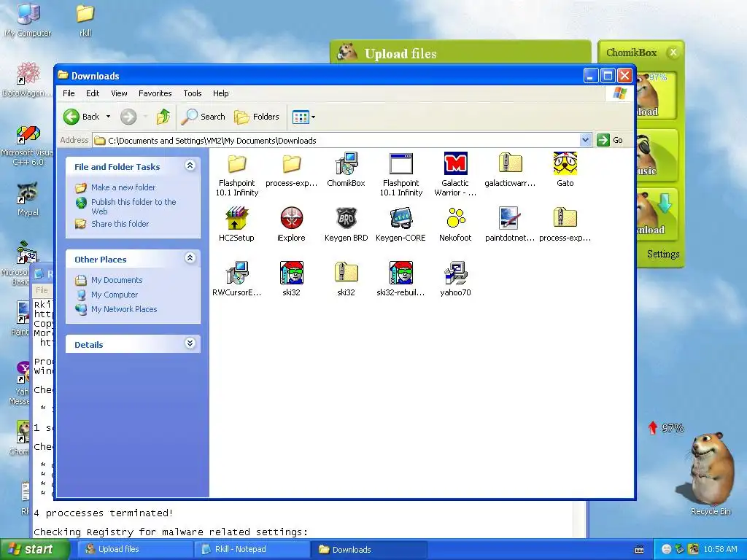Open ChomikBox Settings link
The image size is (747, 560).
[x=662, y=254]
